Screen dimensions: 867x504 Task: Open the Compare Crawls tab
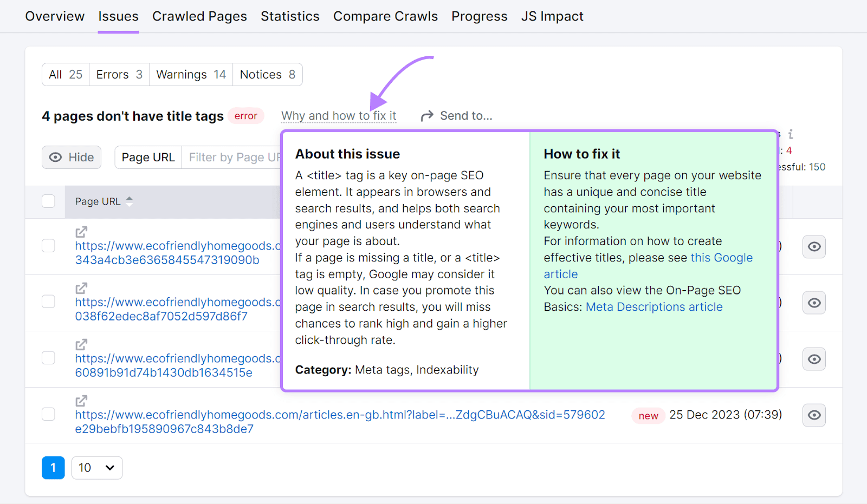(385, 16)
